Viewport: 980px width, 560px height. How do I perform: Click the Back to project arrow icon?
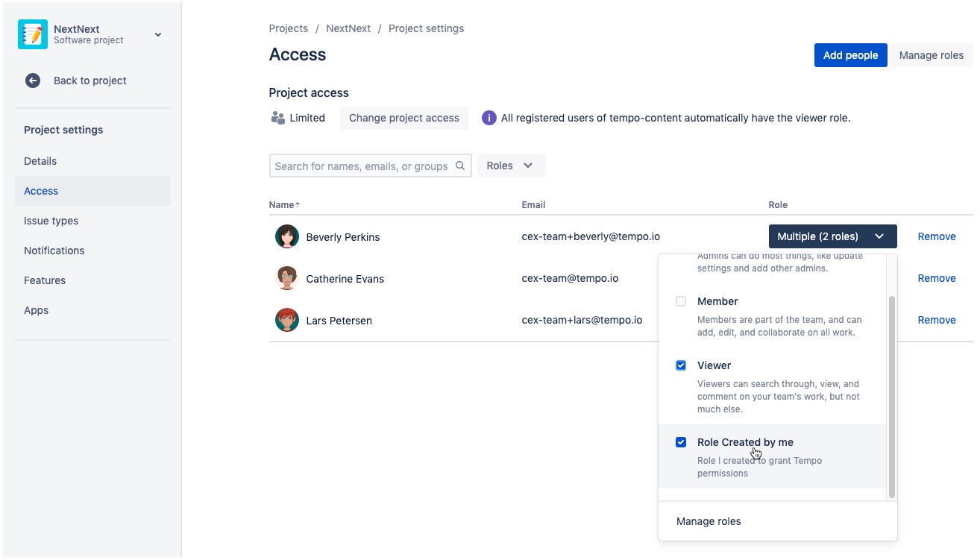point(33,81)
